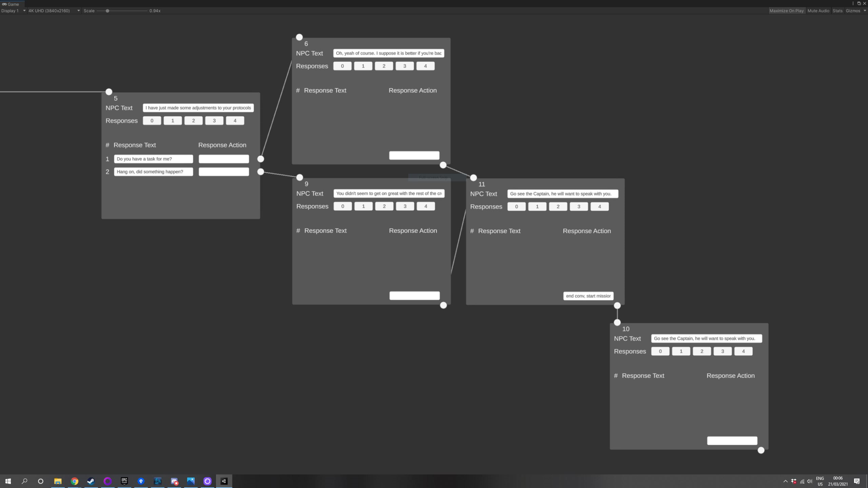This screenshot has width=868, height=488.
Task: Click the output connector at node 9's bottom-right corner
Action: [x=443, y=305]
